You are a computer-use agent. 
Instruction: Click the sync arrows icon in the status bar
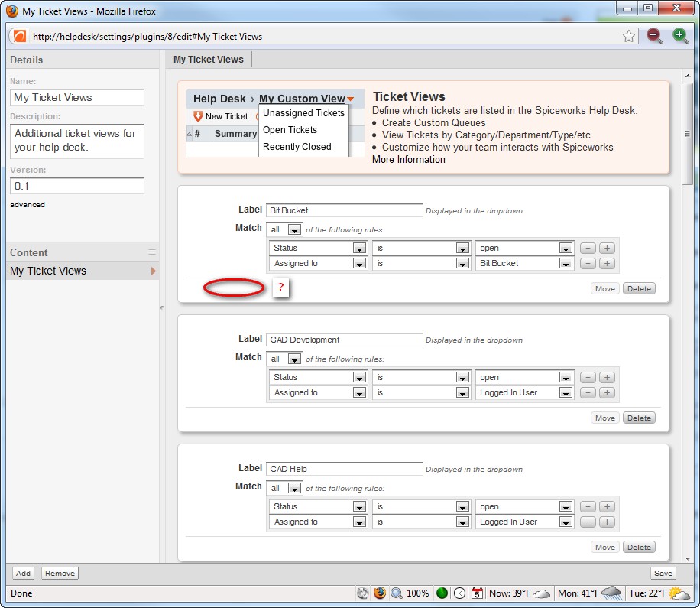(x=363, y=593)
